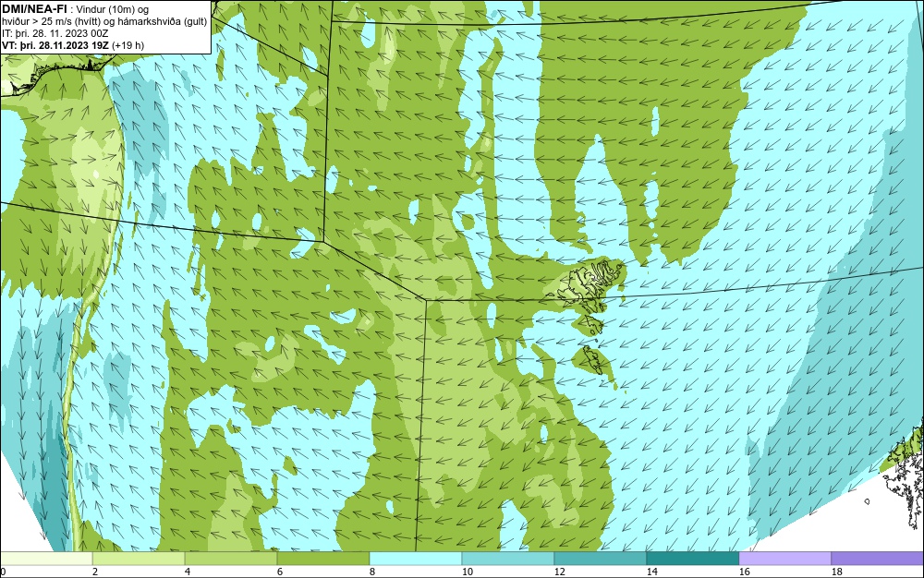Viewport: 924px width, 578px height.
Task: Click the legend value label '2'
Action: point(95,572)
